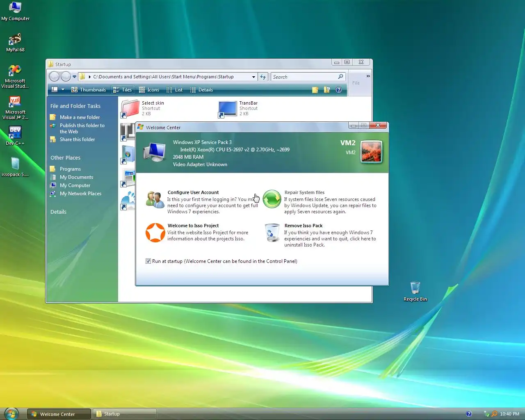Click the new folder icon in toolbar
Screen dimensions: 525x420
[x=315, y=90]
